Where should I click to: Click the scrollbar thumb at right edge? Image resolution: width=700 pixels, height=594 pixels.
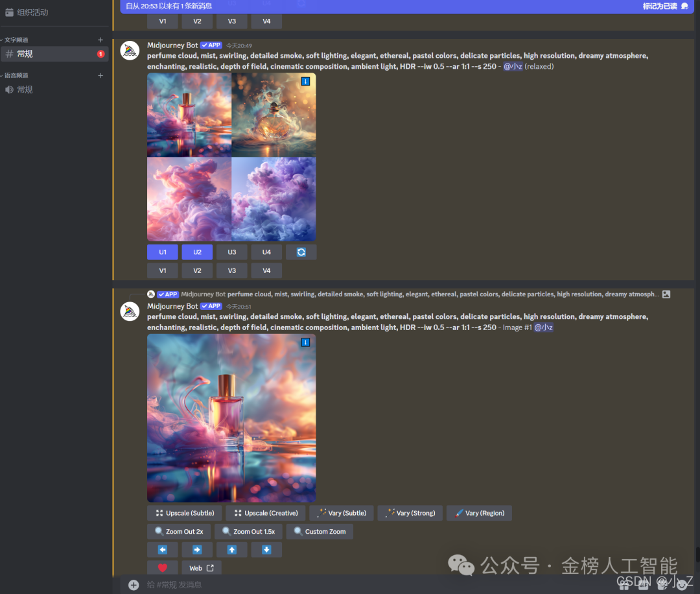(x=698, y=554)
